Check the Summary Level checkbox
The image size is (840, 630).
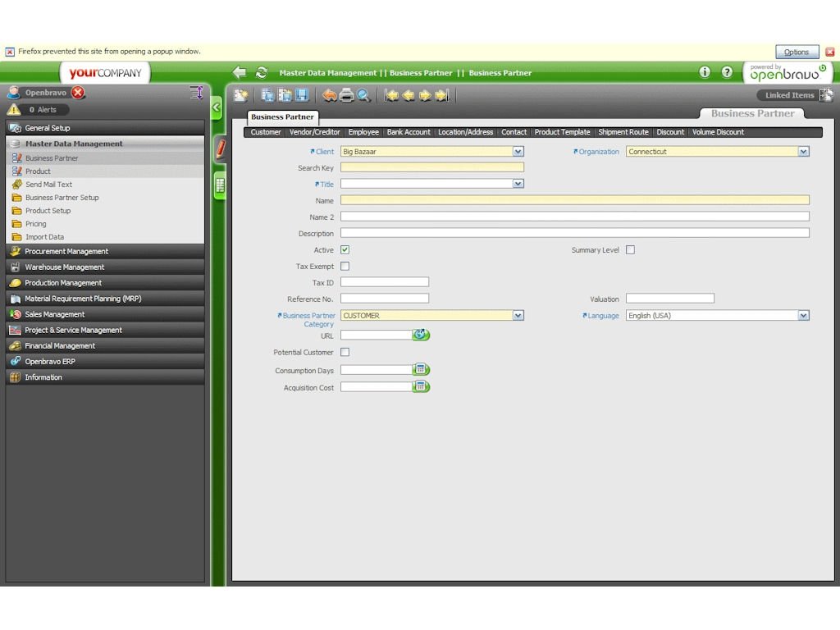click(x=631, y=249)
